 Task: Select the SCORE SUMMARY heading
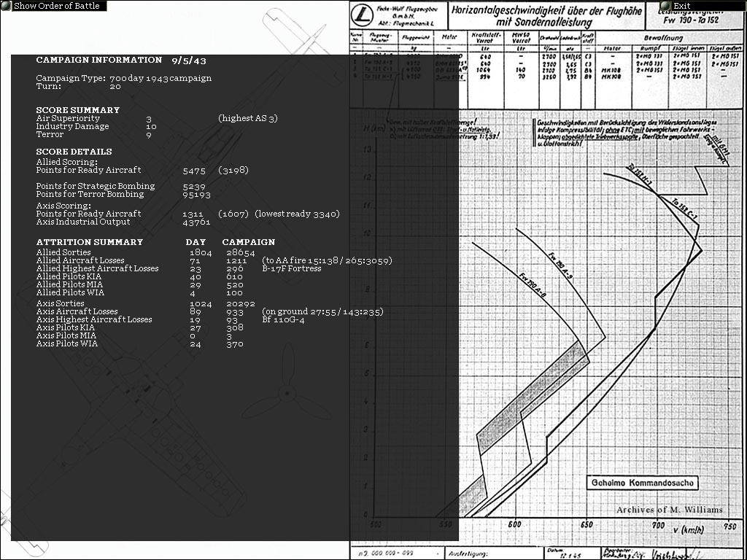pyautogui.click(x=78, y=110)
